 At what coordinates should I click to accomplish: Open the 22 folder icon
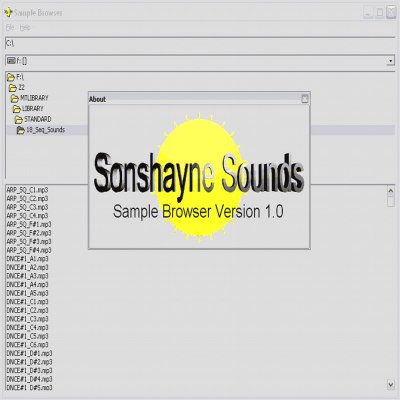13,88
